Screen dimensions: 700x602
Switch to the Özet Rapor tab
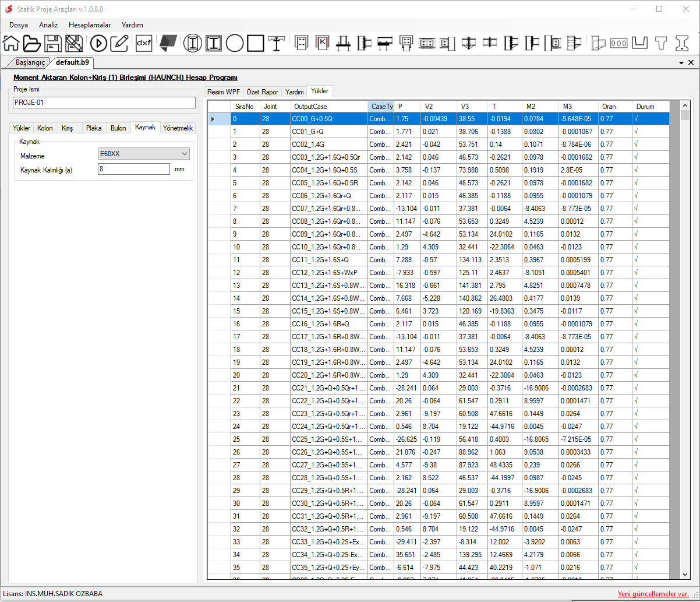pyautogui.click(x=262, y=92)
